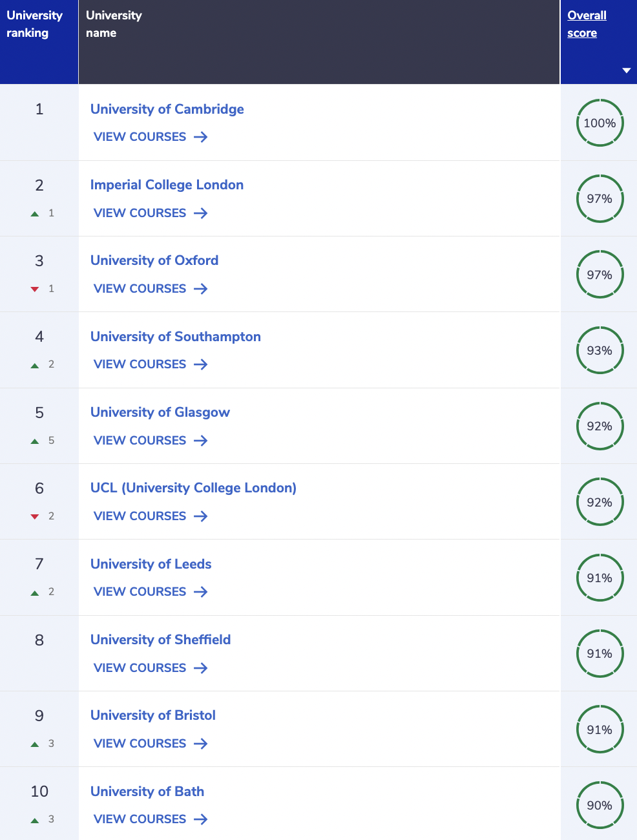Click the arrow icon next to Cambridge's View Courses
637x840 pixels.
[x=201, y=137]
